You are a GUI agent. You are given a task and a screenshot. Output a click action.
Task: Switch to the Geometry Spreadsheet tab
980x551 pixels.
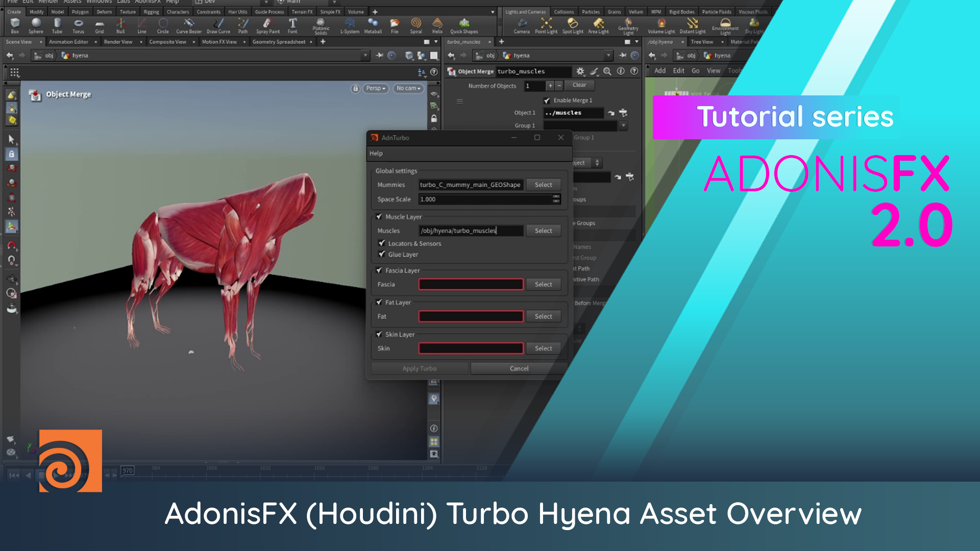279,42
